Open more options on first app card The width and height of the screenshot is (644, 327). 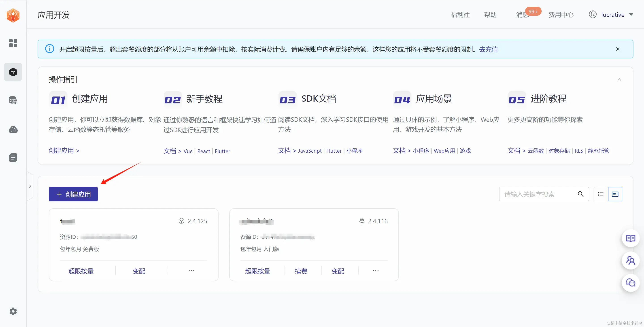point(191,271)
